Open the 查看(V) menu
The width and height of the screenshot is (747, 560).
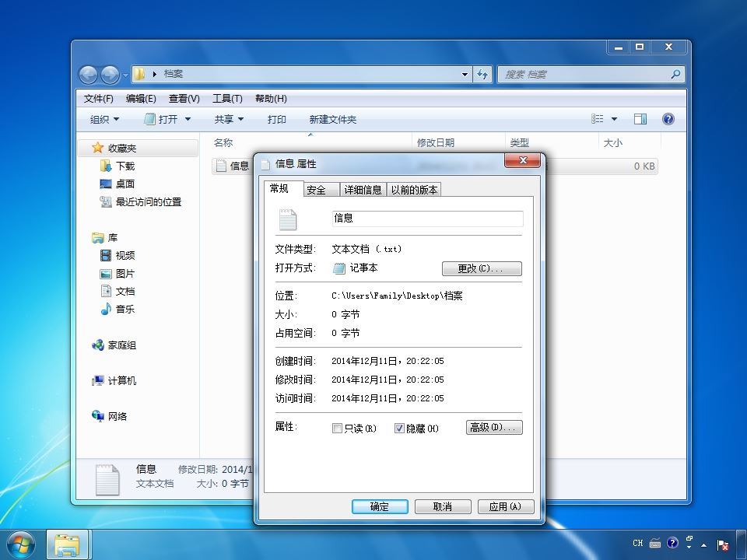click(x=184, y=99)
